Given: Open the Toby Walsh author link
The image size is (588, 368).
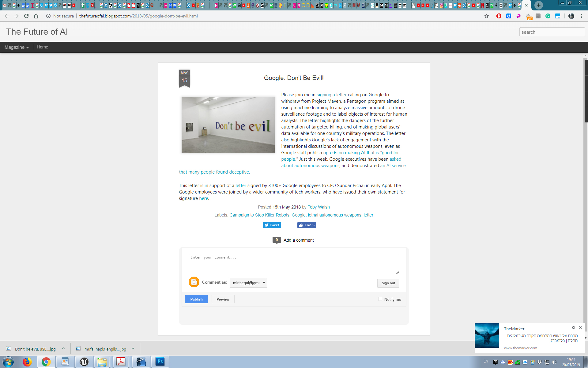Looking at the screenshot, I should [318, 207].
